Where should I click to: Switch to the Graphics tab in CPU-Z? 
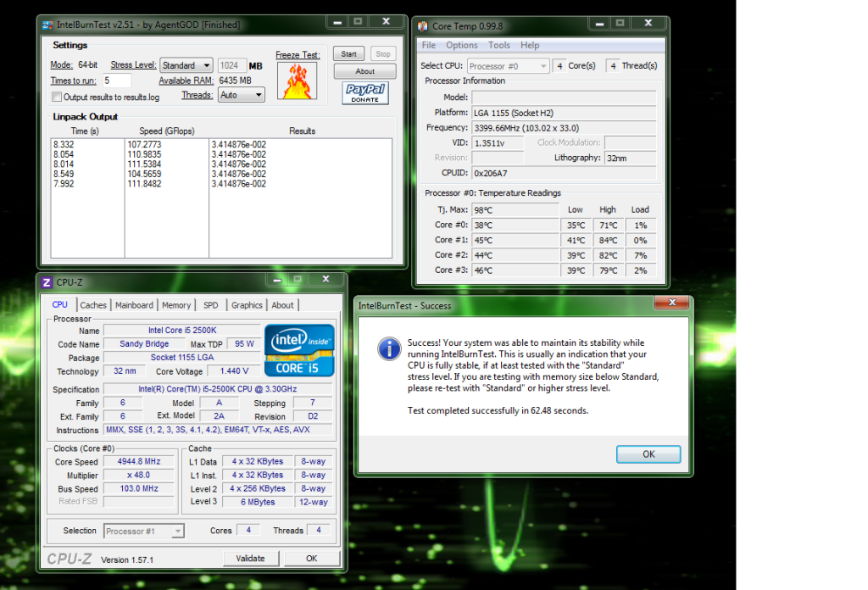247,305
